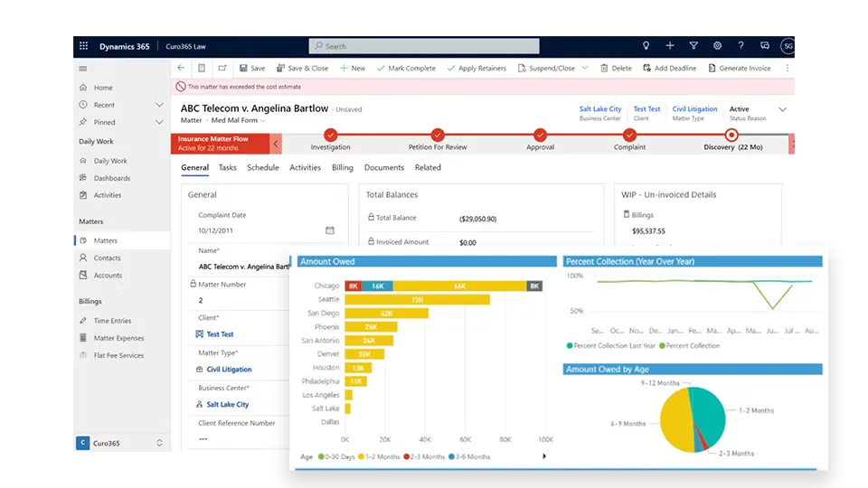This screenshot has width=868, height=488.
Task: Open the Suspend/Close dropdown arrow
Action: (585, 68)
